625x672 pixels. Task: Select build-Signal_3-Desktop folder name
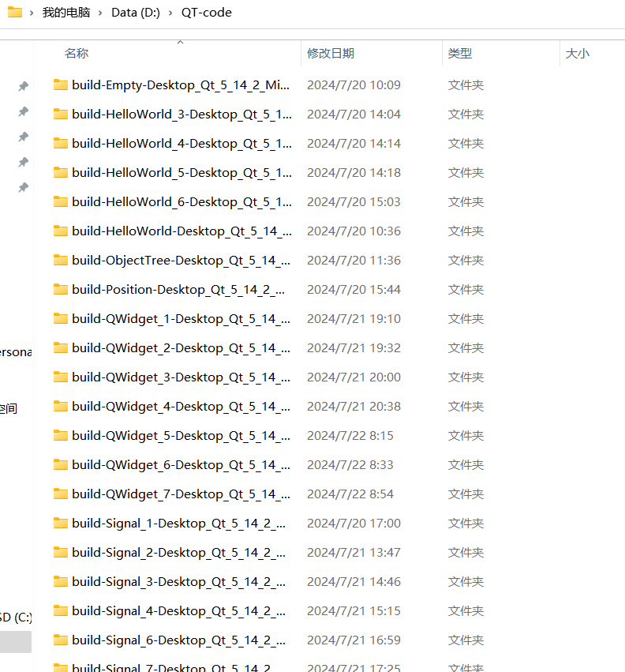pyautogui.click(x=178, y=581)
